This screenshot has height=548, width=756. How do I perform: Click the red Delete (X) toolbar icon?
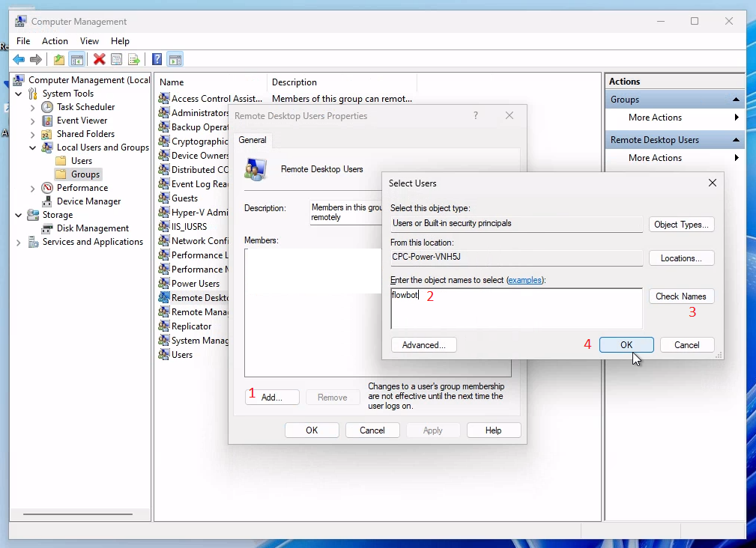[98, 60]
